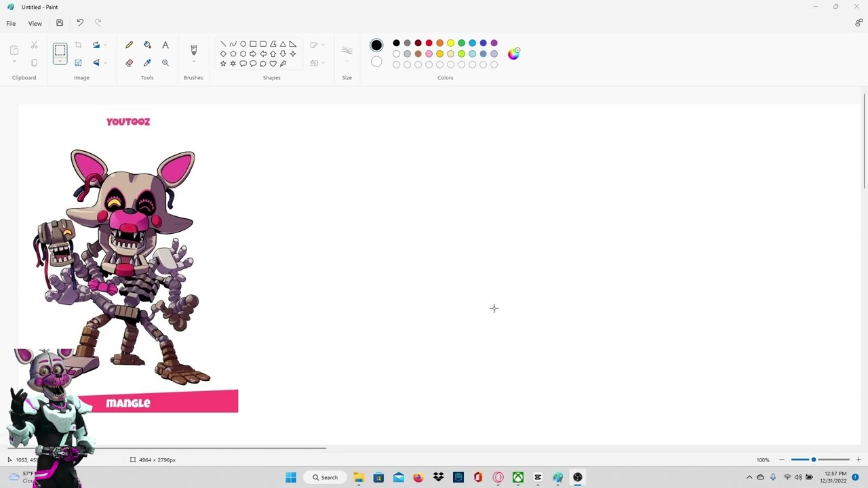Expand the Selection options dropdown
Screen dimensions: 868x488
(x=60, y=62)
